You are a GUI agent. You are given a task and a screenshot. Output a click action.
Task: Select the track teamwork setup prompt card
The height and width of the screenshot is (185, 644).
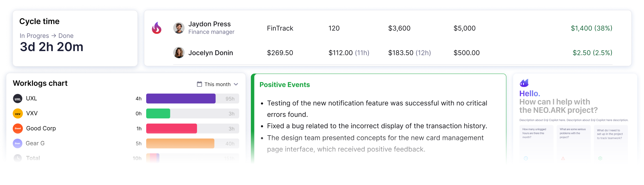click(x=611, y=143)
